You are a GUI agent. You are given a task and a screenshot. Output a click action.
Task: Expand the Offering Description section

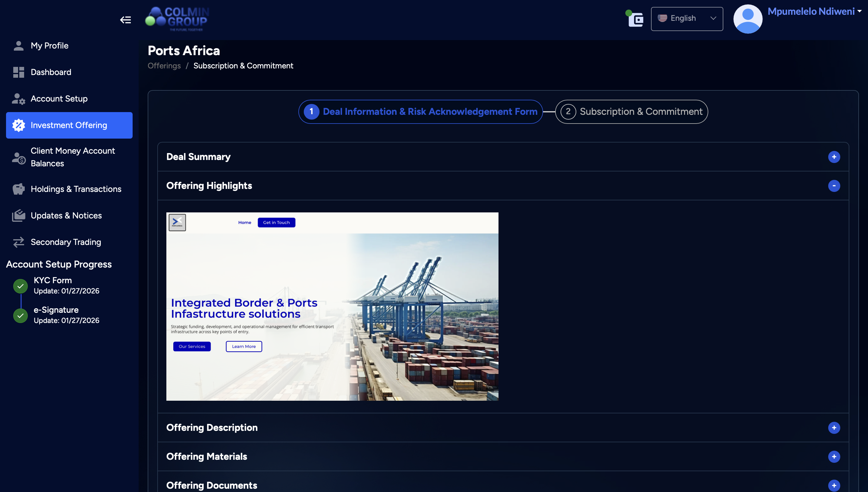[x=834, y=428]
